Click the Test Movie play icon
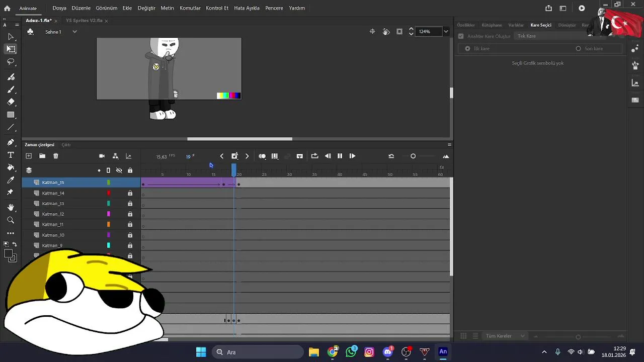The width and height of the screenshot is (644, 362). click(582, 8)
